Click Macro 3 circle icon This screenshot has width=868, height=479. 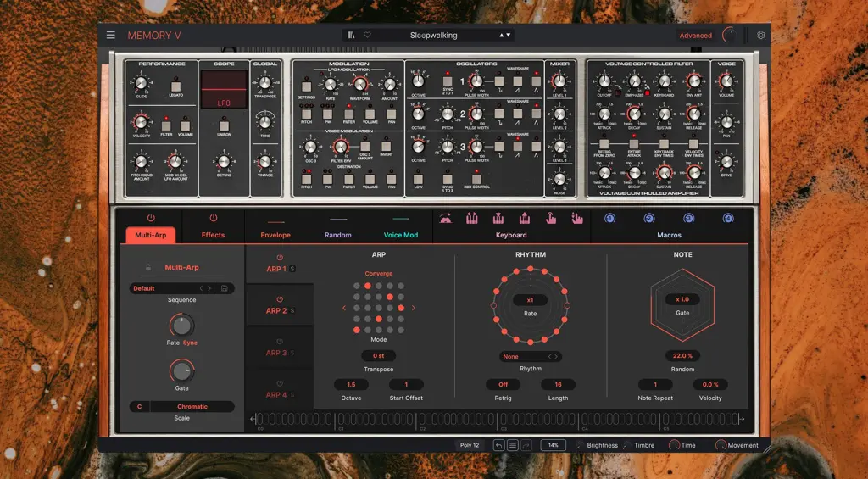(688, 219)
